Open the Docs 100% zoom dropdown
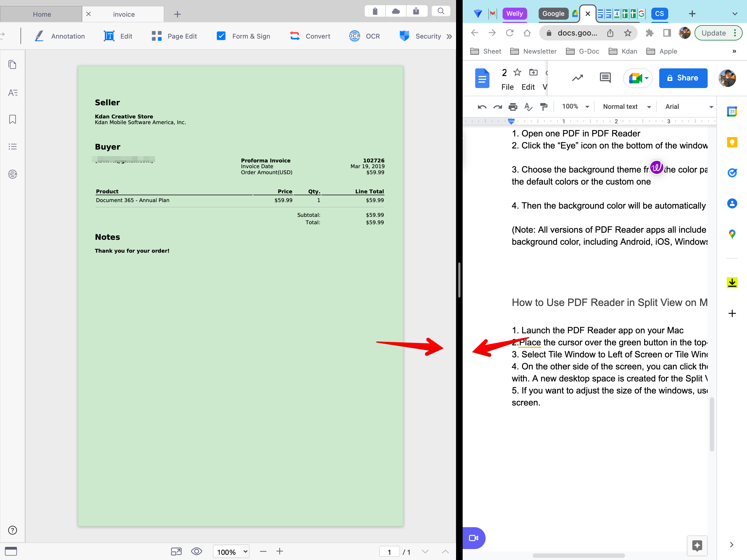 click(x=576, y=107)
